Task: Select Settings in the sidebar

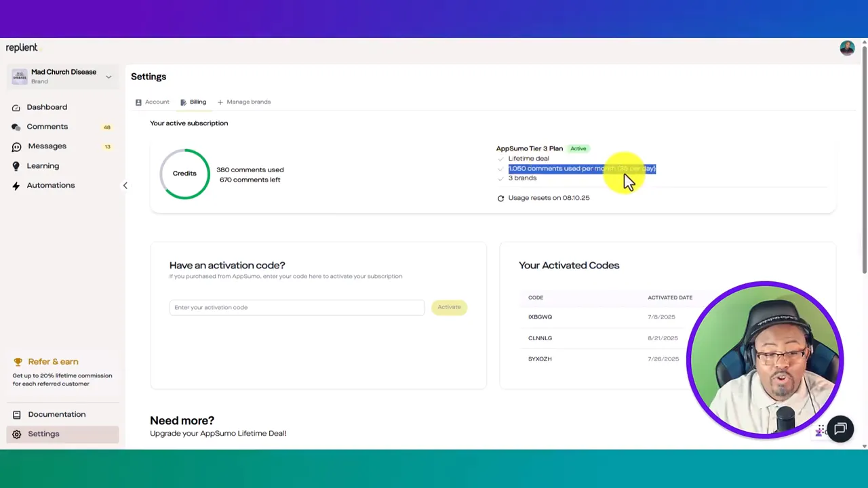Action: tap(62, 434)
